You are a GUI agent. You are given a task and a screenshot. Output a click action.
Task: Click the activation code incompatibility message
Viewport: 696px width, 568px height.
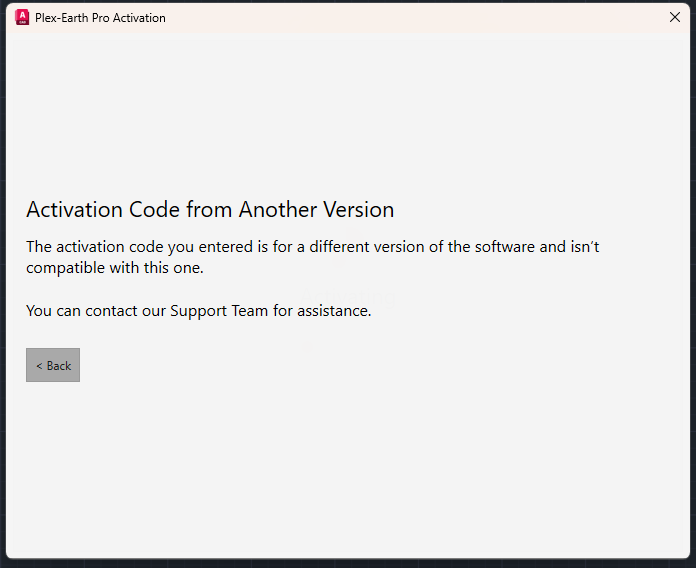pos(312,257)
